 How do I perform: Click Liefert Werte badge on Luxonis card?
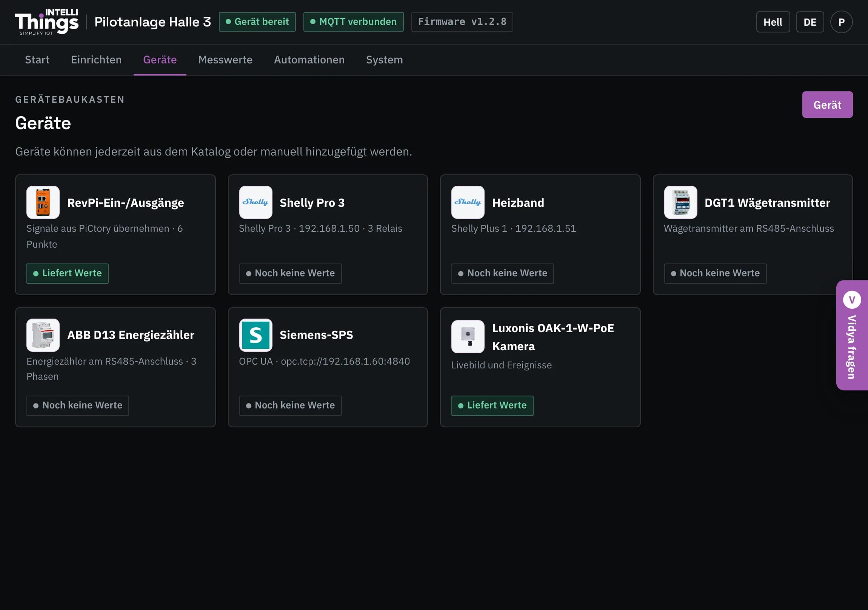[492, 405]
